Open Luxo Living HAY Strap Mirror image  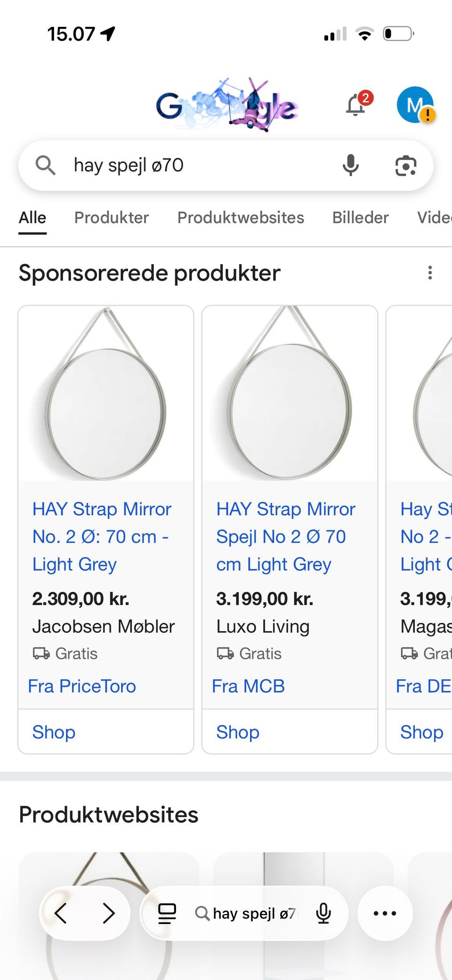pyautogui.click(x=290, y=394)
